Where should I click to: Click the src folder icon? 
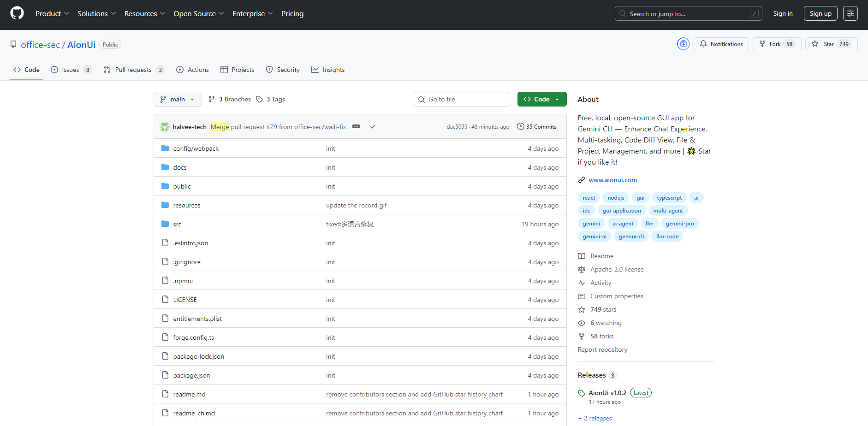coord(165,224)
